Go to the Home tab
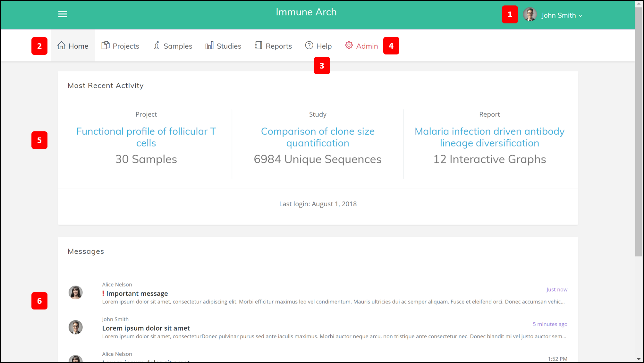The image size is (644, 363). (73, 45)
